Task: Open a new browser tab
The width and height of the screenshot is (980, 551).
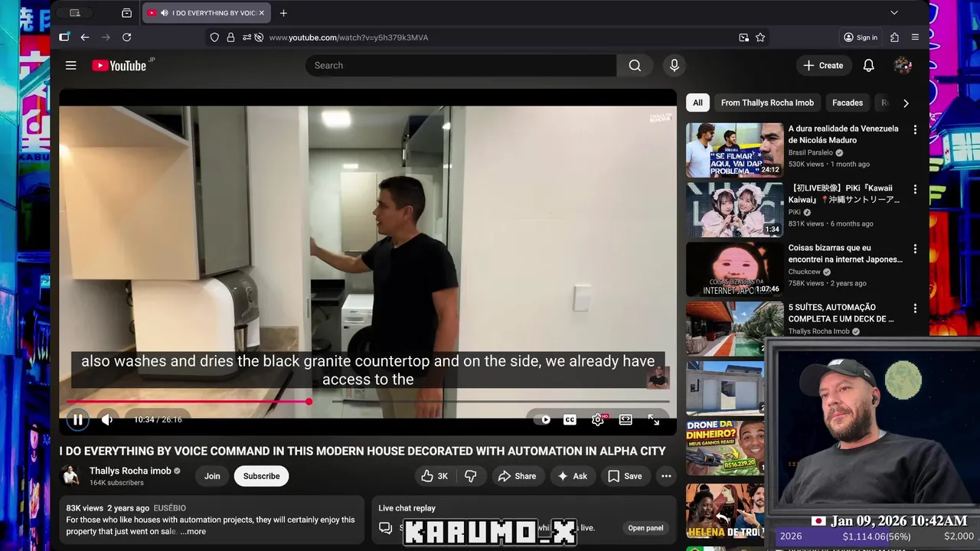Action: tap(283, 13)
